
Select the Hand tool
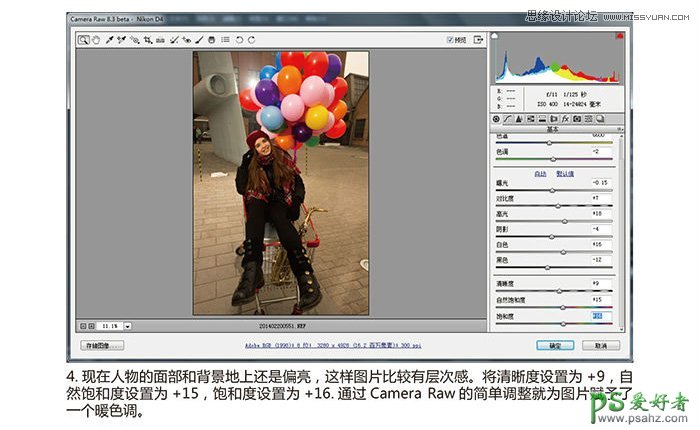point(96,40)
